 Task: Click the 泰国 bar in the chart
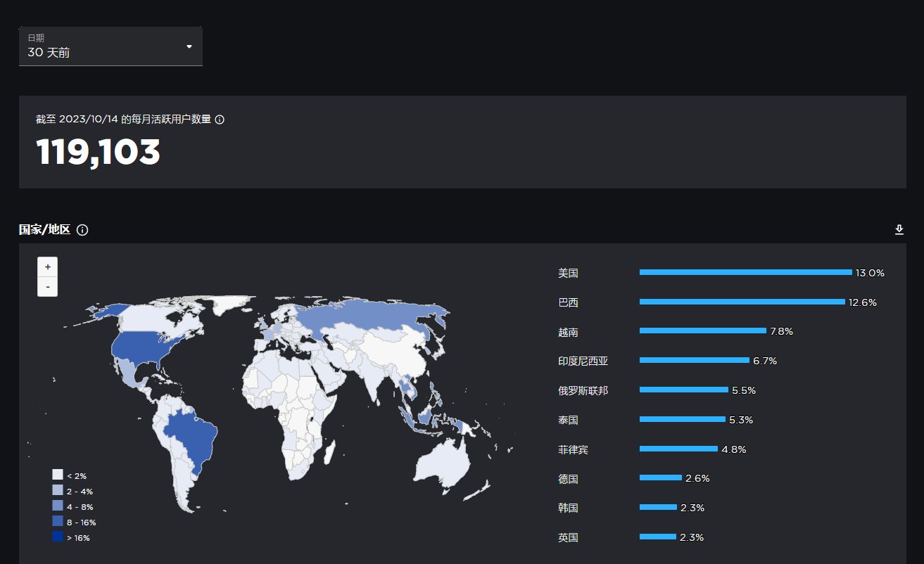click(x=683, y=419)
